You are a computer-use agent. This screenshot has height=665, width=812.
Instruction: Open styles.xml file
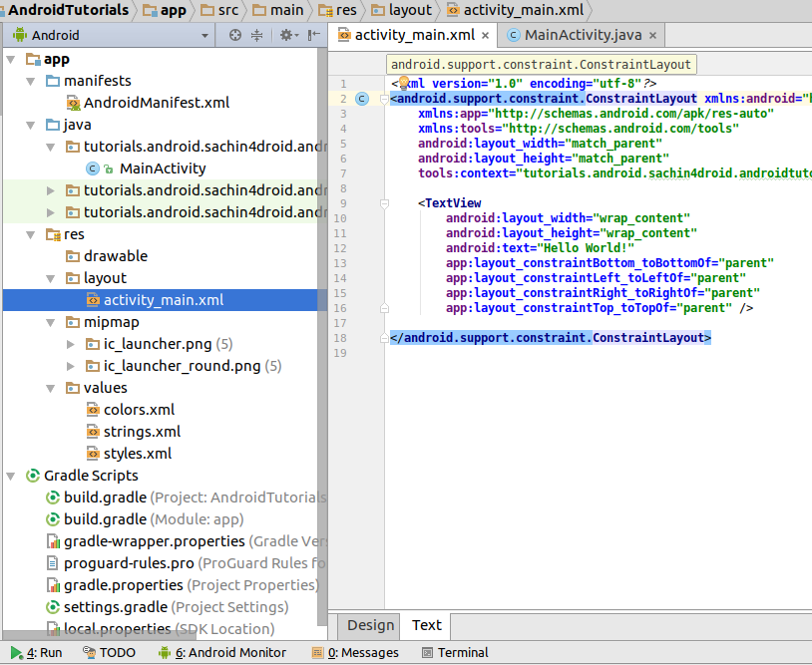click(x=138, y=454)
